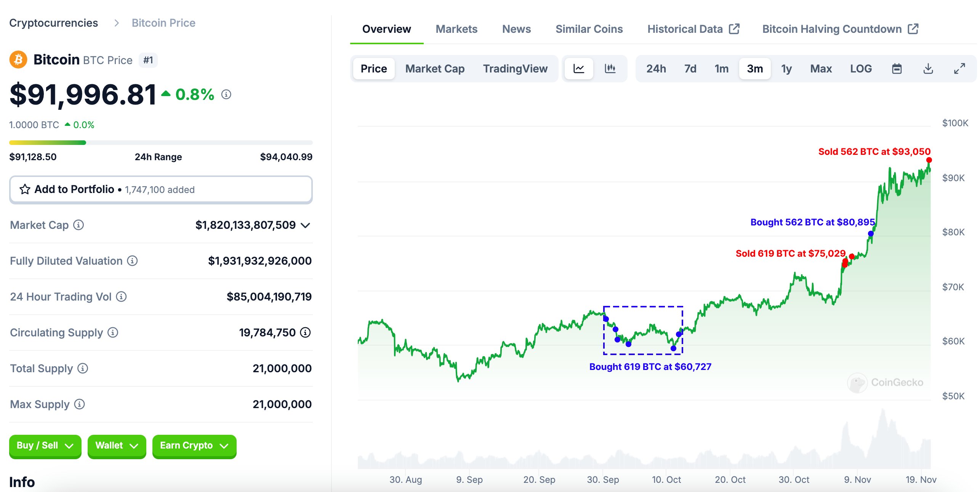The height and width of the screenshot is (492, 980).
Task: Click the 1.0000 BTC text
Action: [x=34, y=125]
